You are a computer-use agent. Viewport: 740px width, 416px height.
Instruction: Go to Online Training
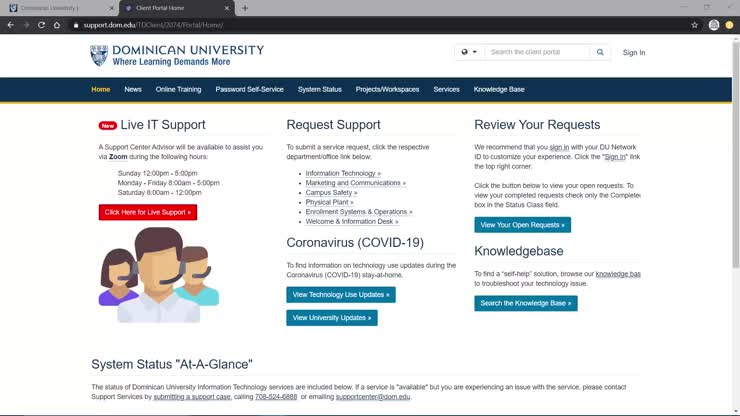[178, 89]
